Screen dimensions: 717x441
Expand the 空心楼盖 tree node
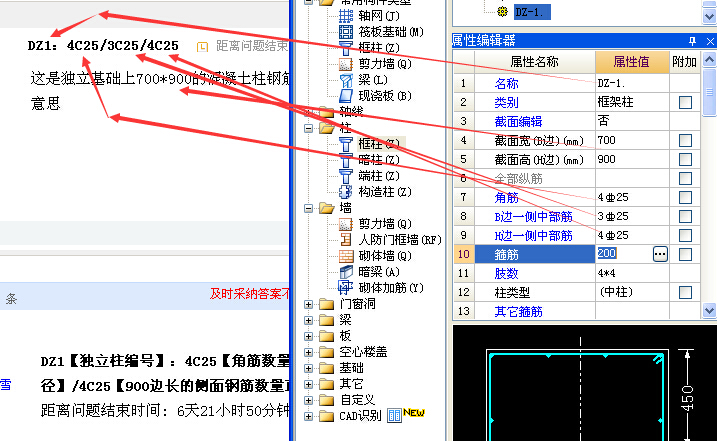pos(309,353)
